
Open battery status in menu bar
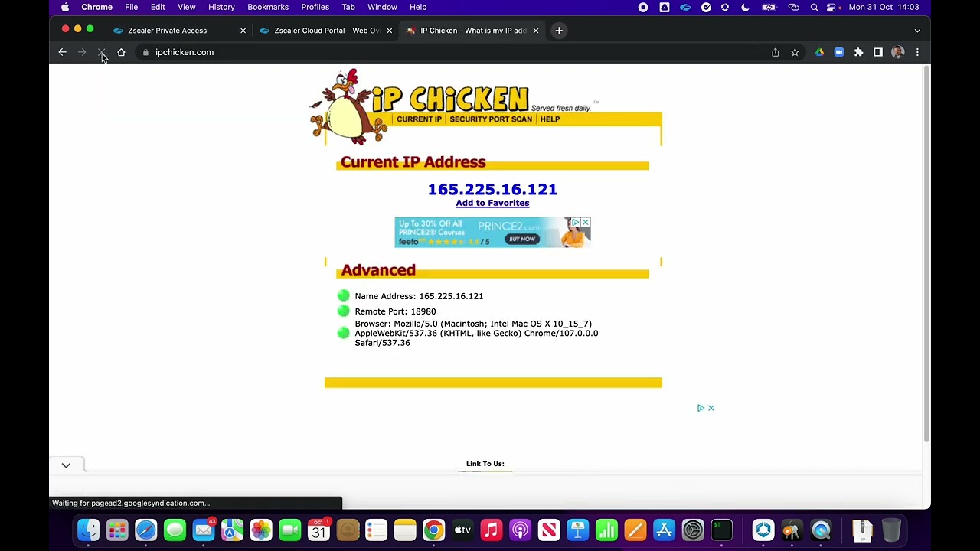[x=769, y=7]
